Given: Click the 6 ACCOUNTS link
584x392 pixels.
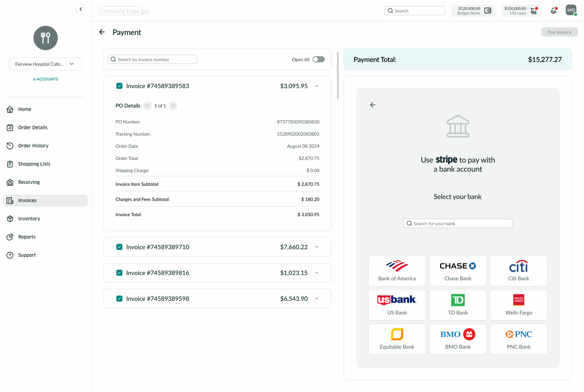Looking at the screenshot, I should (x=46, y=79).
